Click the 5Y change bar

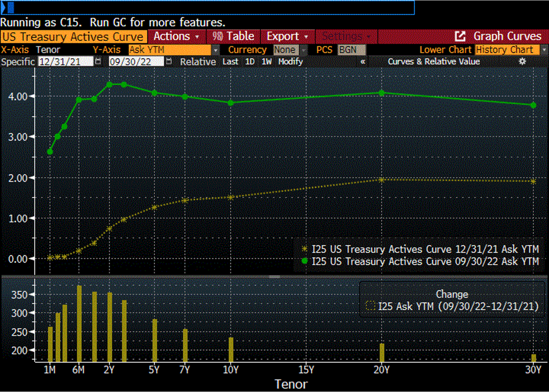[x=155, y=340]
